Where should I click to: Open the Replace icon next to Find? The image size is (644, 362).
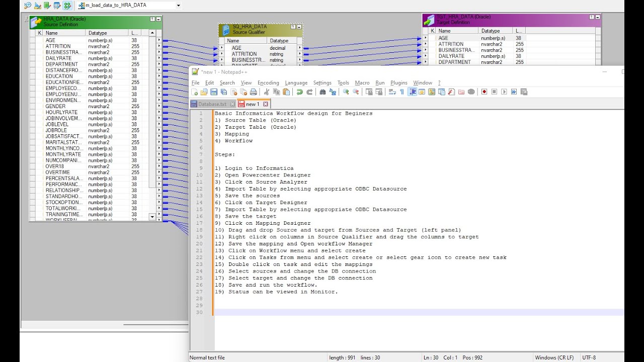[333, 92]
